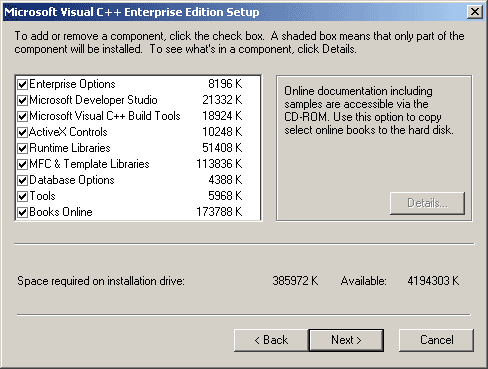
Task: Click the 'Available:' label
Action: point(363,281)
